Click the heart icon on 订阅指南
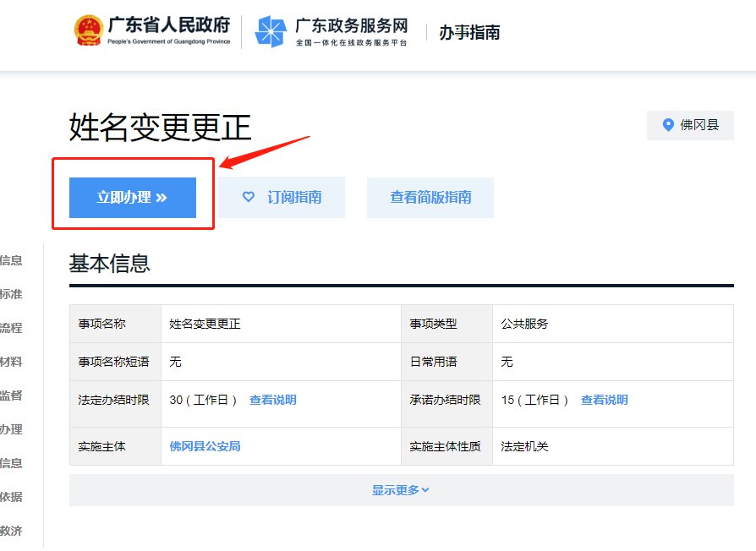 [249, 197]
